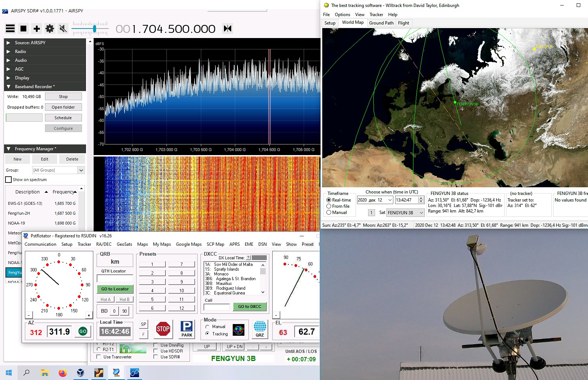Switch to Ground Path tab
The height and width of the screenshot is (380, 588).
pos(381,23)
